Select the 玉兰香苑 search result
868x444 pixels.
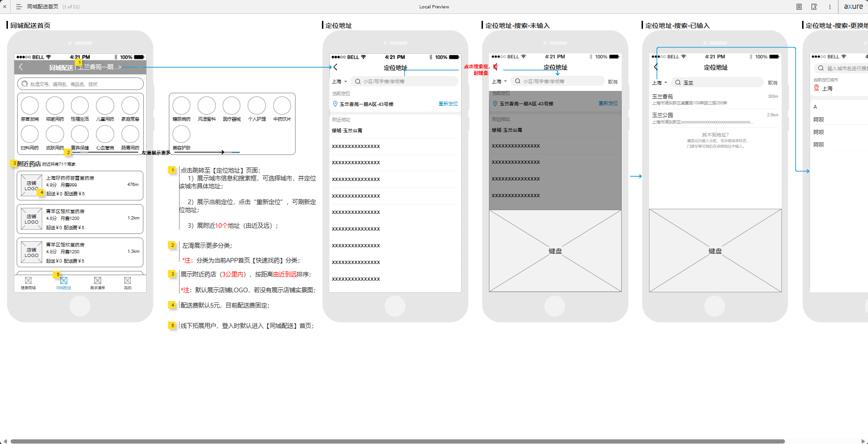click(x=715, y=99)
